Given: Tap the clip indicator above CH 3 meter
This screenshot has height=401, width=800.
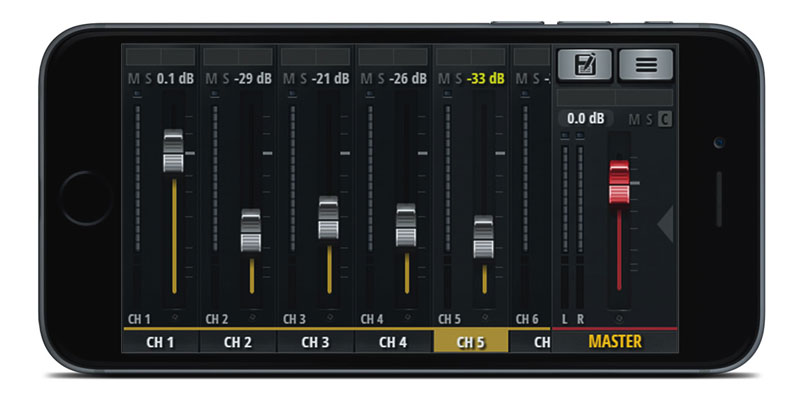Looking at the screenshot, I should (293, 94).
